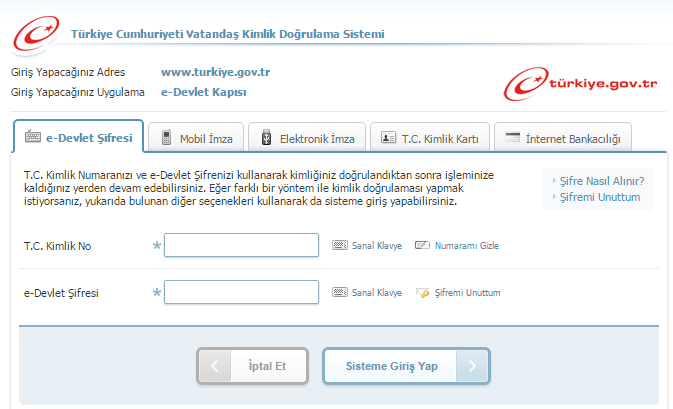Open Sanal Klavye for T.C. Kimlik No
The width and height of the screenshot is (673, 409).
click(377, 245)
